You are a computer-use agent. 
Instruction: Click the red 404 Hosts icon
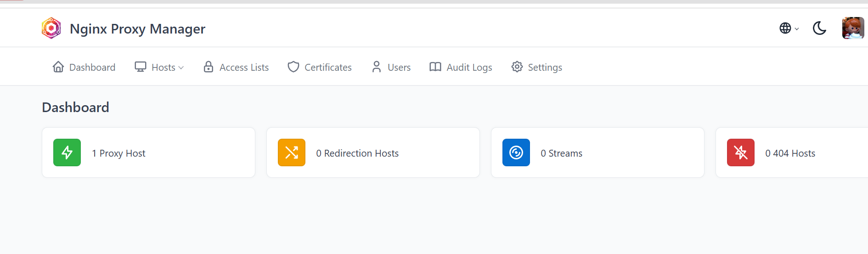tap(741, 152)
